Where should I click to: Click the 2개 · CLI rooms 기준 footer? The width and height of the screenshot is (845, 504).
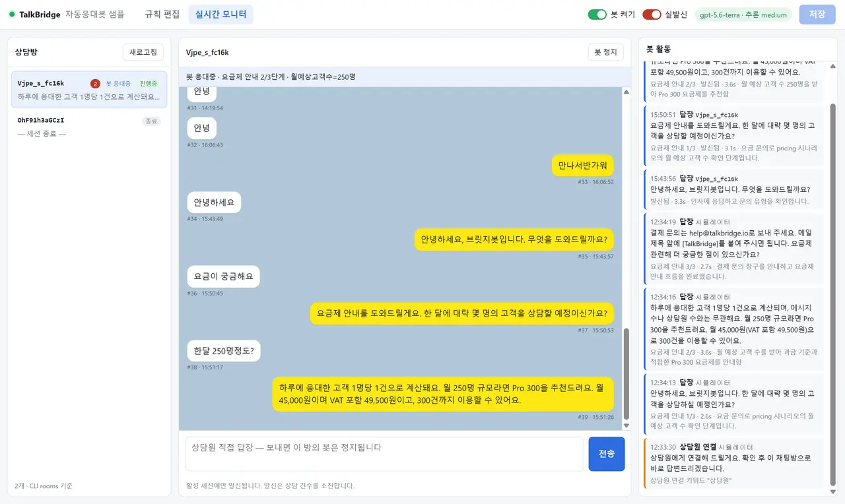pyautogui.click(x=44, y=486)
